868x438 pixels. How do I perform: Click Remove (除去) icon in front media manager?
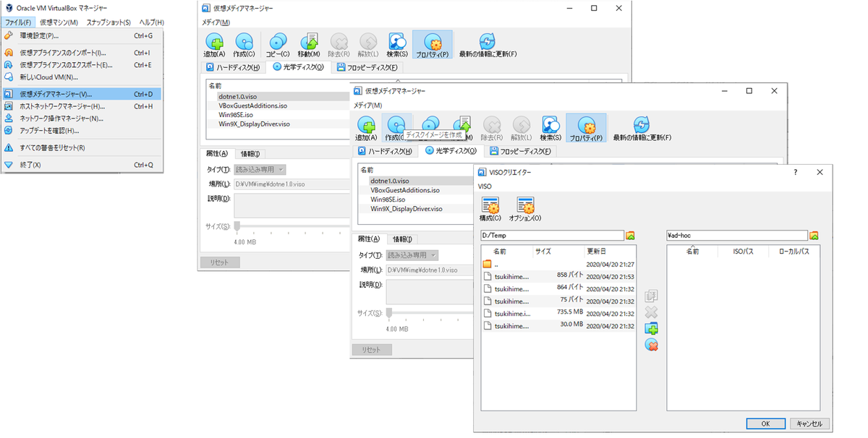(x=492, y=126)
